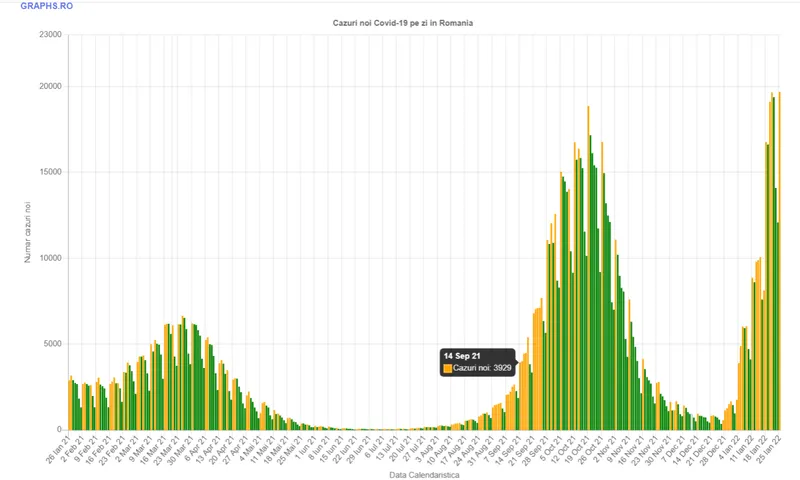Click the x-axis label '30 Mar 21'
The image size is (800, 480).
[181, 449]
